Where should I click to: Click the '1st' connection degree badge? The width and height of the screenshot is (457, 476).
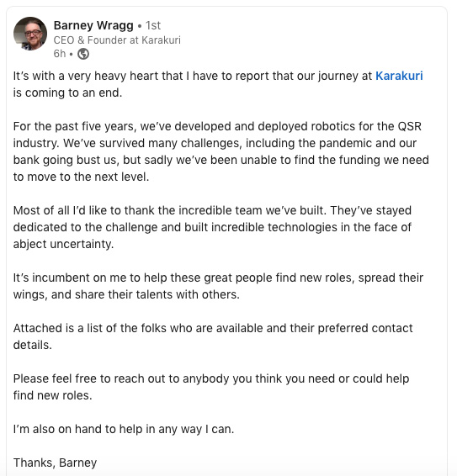click(153, 25)
